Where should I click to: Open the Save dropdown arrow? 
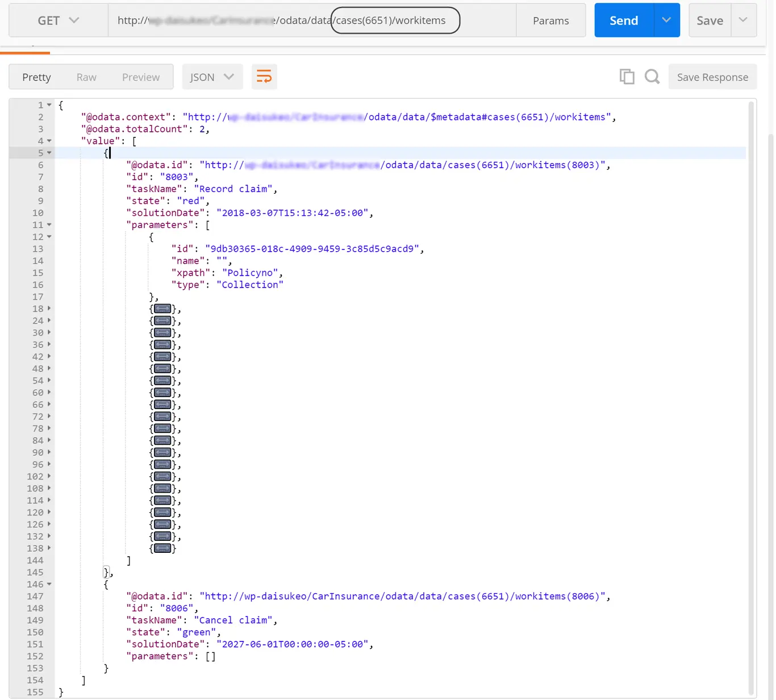tap(743, 20)
